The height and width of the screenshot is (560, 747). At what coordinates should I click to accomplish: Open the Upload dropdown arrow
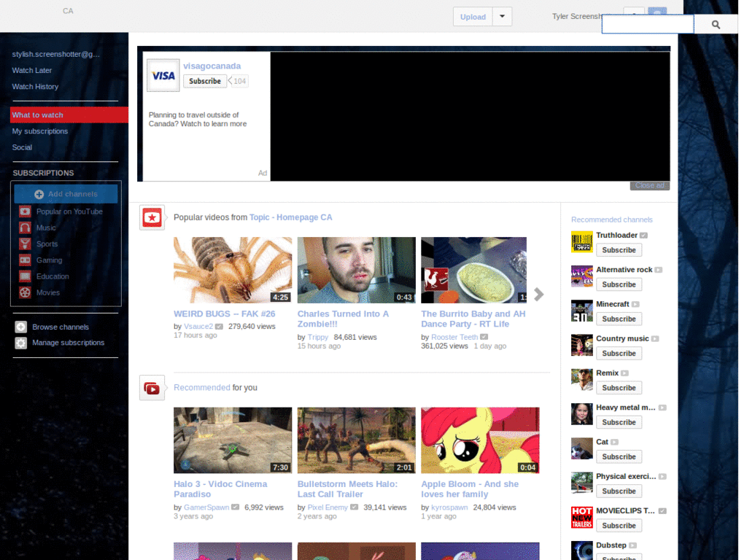(x=502, y=16)
